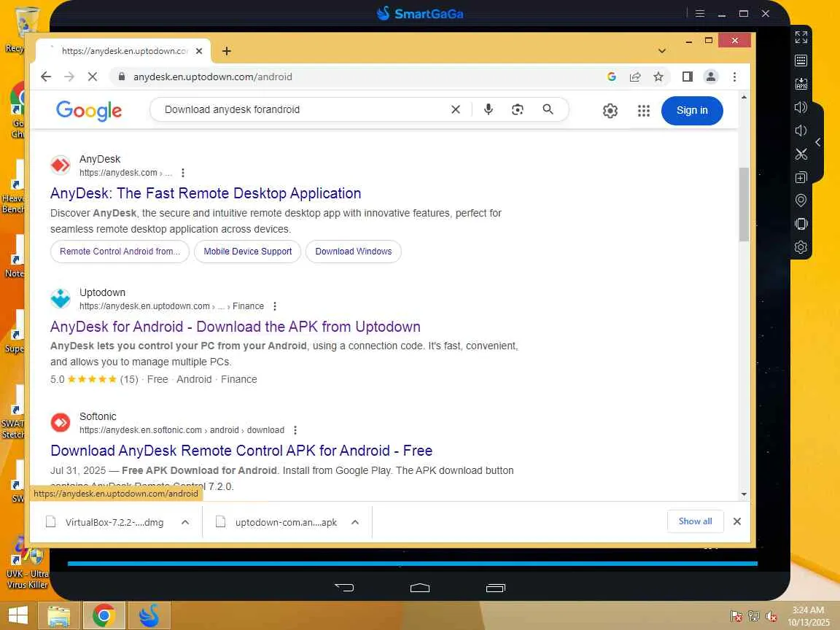The height and width of the screenshot is (630, 840).
Task: Search by image with the lens icon
Action: pyautogui.click(x=518, y=109)
